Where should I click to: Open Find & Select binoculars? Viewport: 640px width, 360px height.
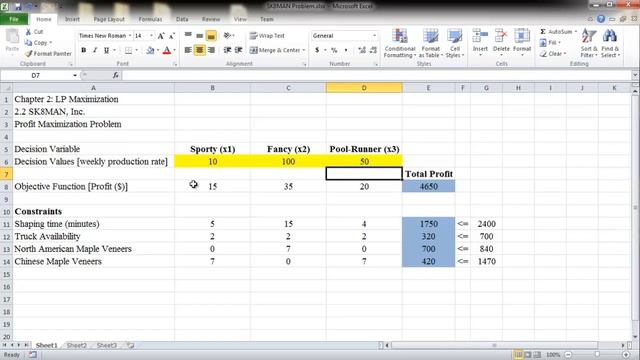(x=610, y=43)
